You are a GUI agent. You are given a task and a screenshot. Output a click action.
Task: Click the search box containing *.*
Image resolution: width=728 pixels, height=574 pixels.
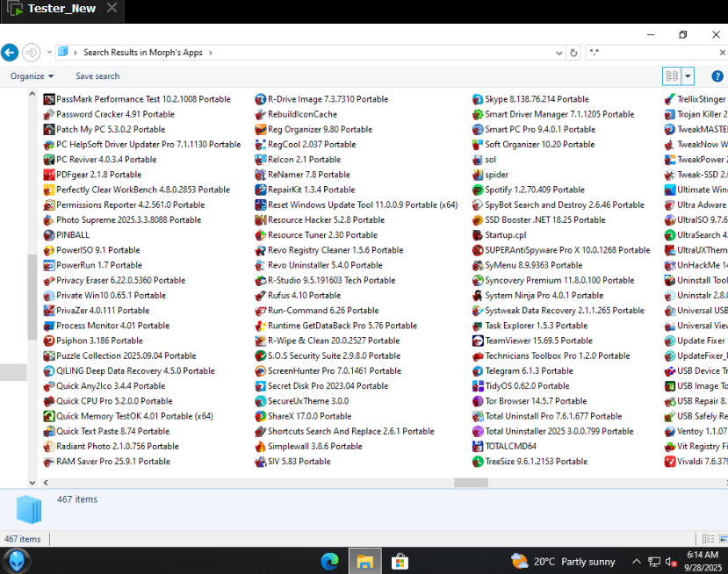click(652, 53)
